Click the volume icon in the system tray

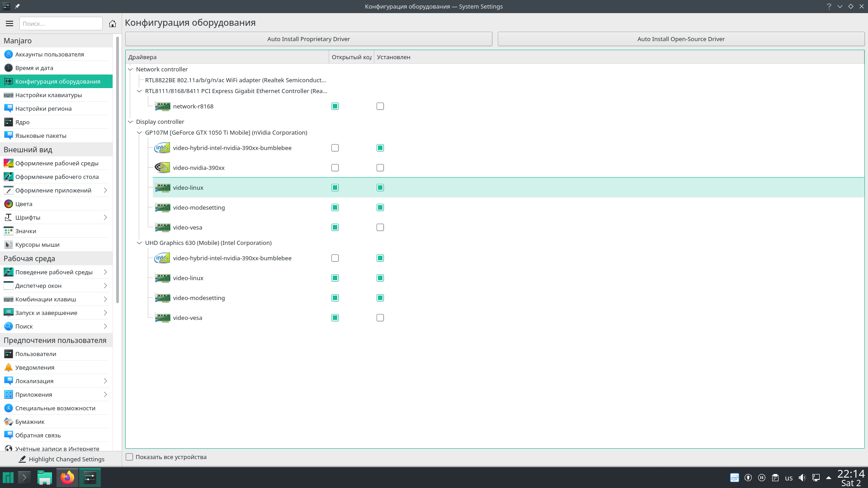pyautogui.click(x=802, y=478)
